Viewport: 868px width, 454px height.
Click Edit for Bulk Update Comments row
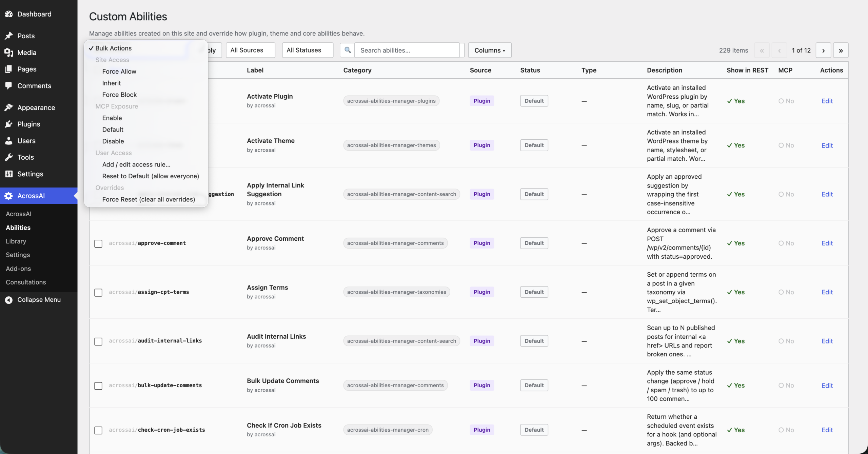point(827,386)
